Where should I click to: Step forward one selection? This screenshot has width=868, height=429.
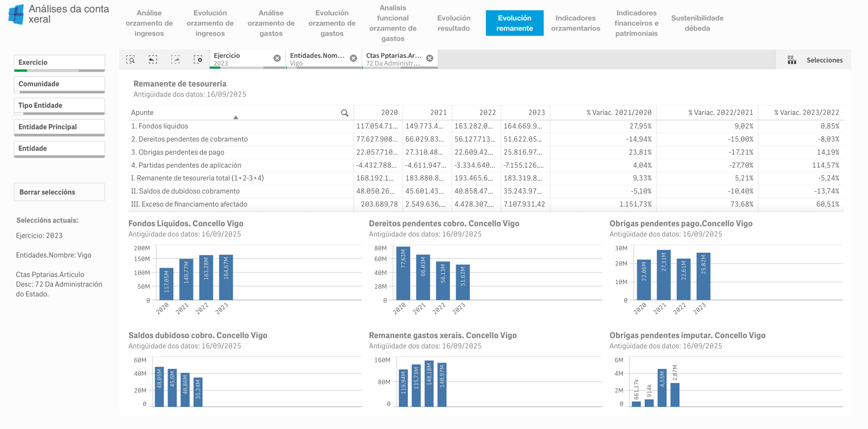[x=175, y=60]
